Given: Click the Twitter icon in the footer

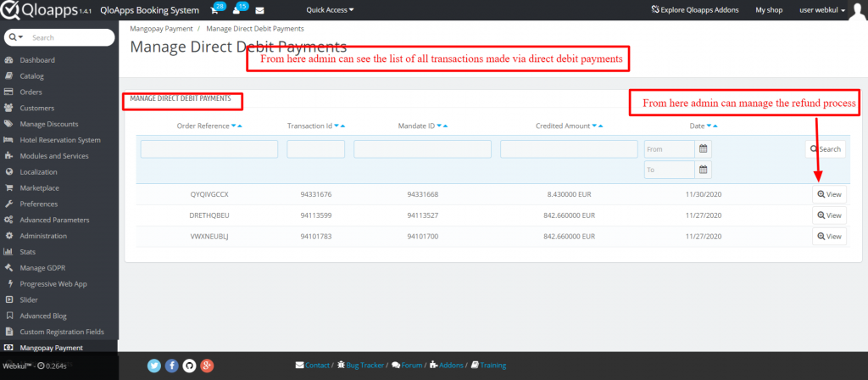Looking at the screenshot, I should tap(154, 366).
